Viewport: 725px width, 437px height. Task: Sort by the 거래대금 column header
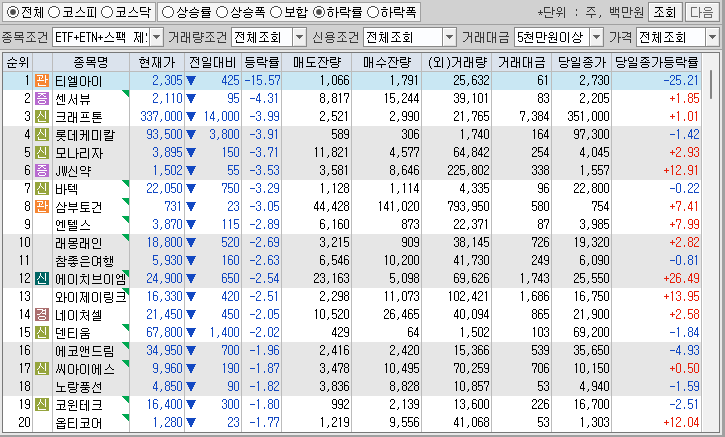pos(521,62)
